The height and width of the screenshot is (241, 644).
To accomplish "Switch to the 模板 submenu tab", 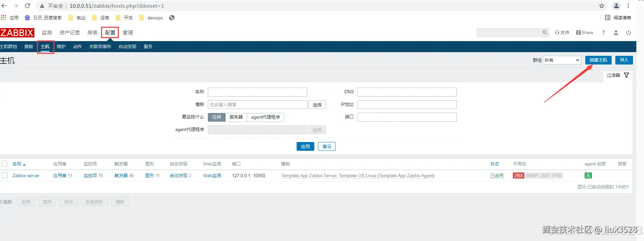I will [29, 46].
